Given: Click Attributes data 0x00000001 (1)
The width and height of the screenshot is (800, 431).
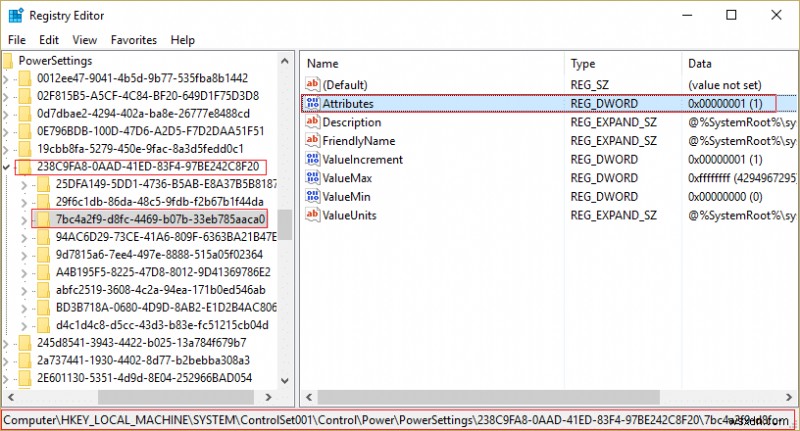Looking at the screenshot, I should pyautogui.click(x=725, y=104).
